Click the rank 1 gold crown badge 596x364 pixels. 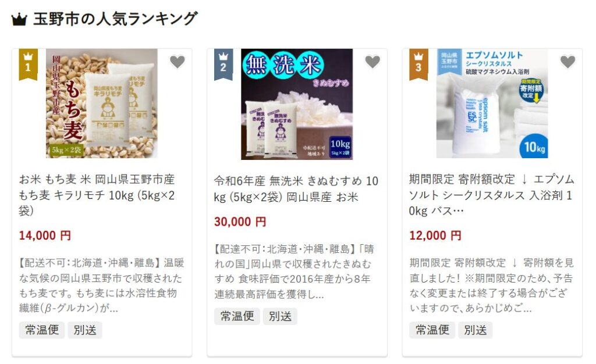[28, 64]
